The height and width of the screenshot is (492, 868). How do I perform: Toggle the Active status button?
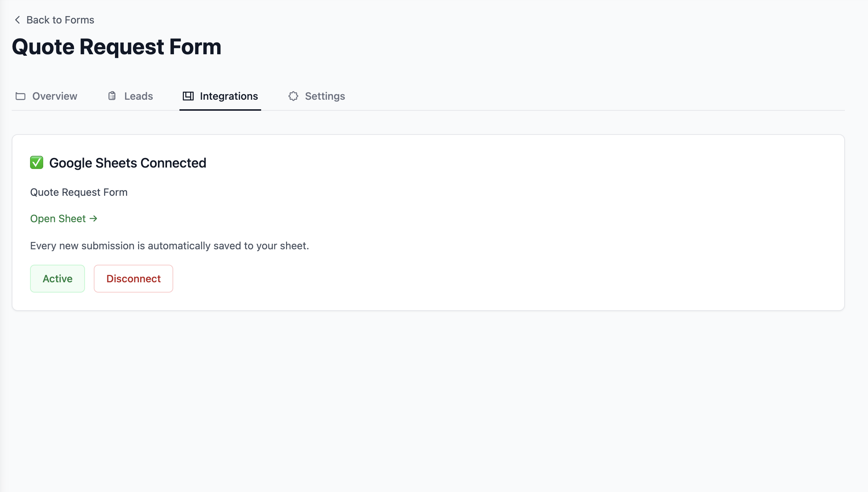pyautogui.click(x=58, y=279)
